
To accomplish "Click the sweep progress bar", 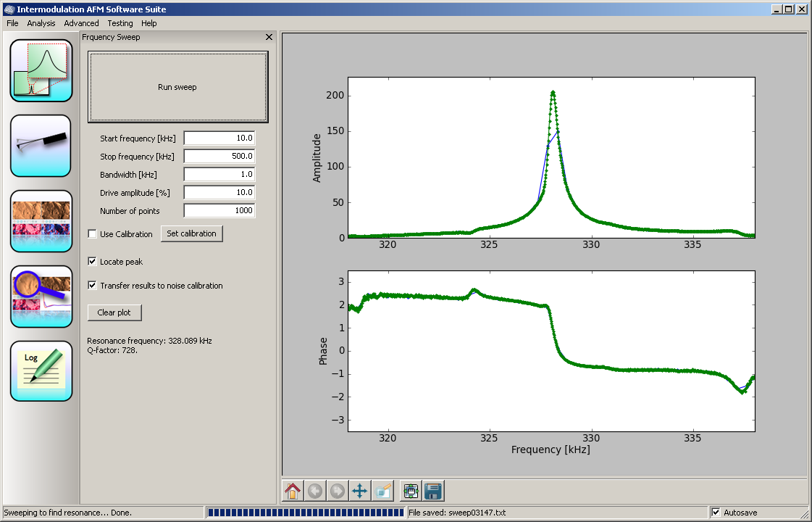I will pyautogui.click(x=306, y=513).
